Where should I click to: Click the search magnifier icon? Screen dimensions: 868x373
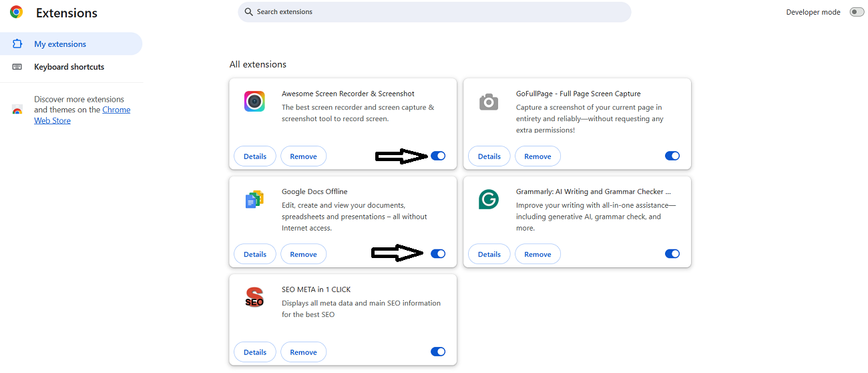[249, 12]
